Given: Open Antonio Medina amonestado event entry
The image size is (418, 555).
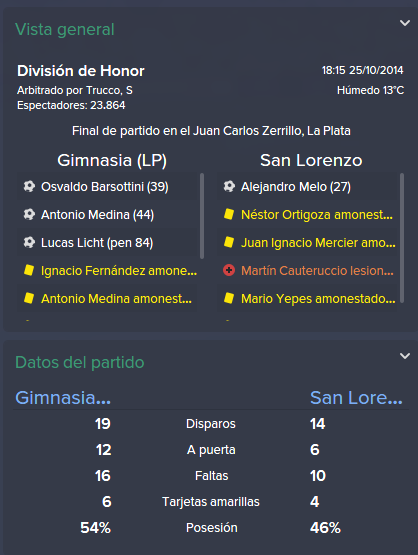Looking at the screenshot, I should pos(107,298).
